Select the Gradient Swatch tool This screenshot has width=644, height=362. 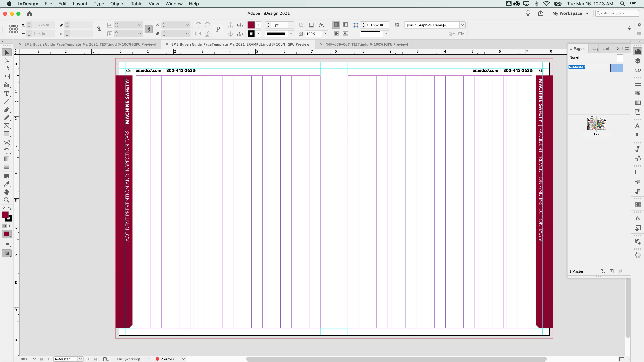[7, 159]
